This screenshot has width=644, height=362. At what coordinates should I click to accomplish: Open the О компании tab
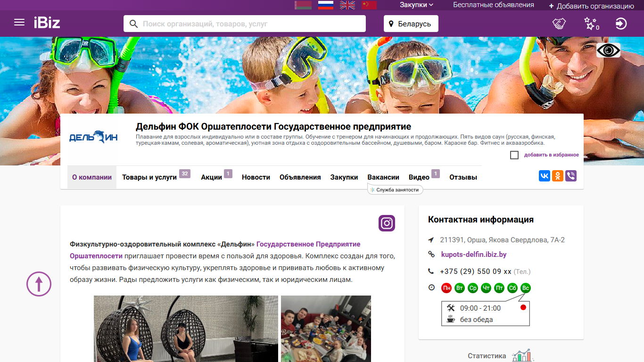click(x=92, y=177)
